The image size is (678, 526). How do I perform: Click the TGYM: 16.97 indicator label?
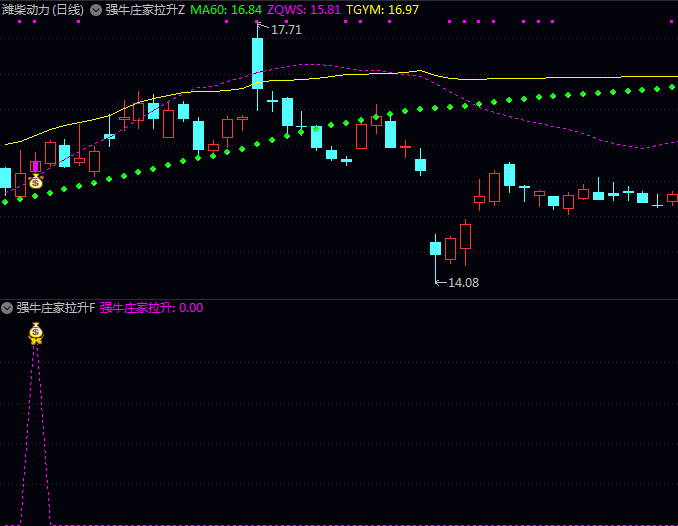382,9
